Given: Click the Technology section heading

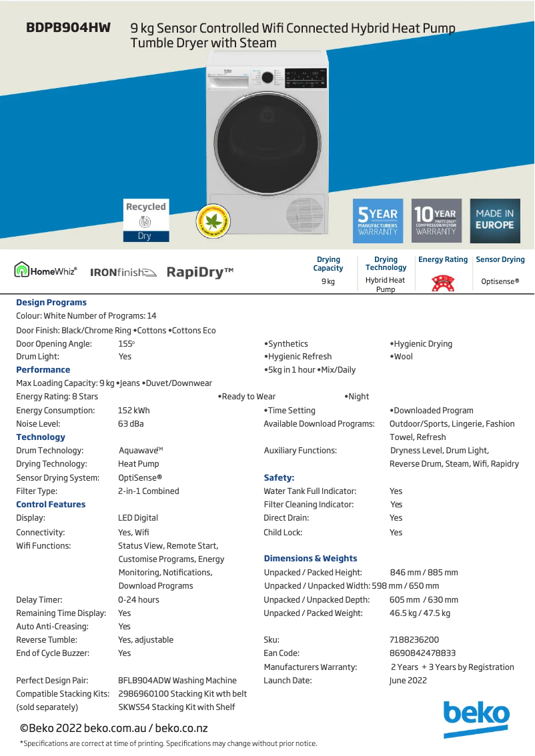Looking at the screenshot, I should point(41,437).
